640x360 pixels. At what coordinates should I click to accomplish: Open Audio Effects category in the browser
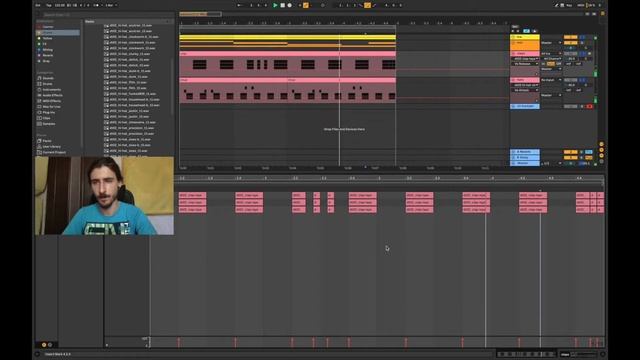click(52, 95)
